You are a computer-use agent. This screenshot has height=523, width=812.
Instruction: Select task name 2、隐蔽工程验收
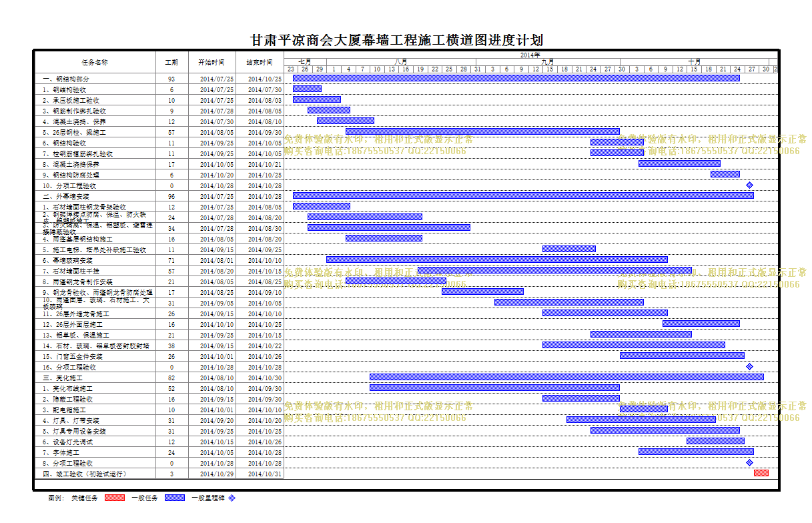tap(67, 399)
